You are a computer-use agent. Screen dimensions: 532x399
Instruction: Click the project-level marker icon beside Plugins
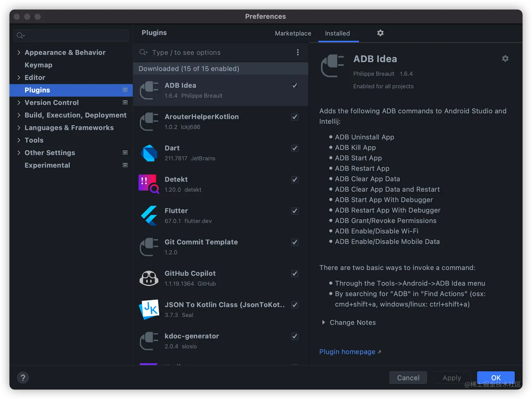click(x=125, y=90)
